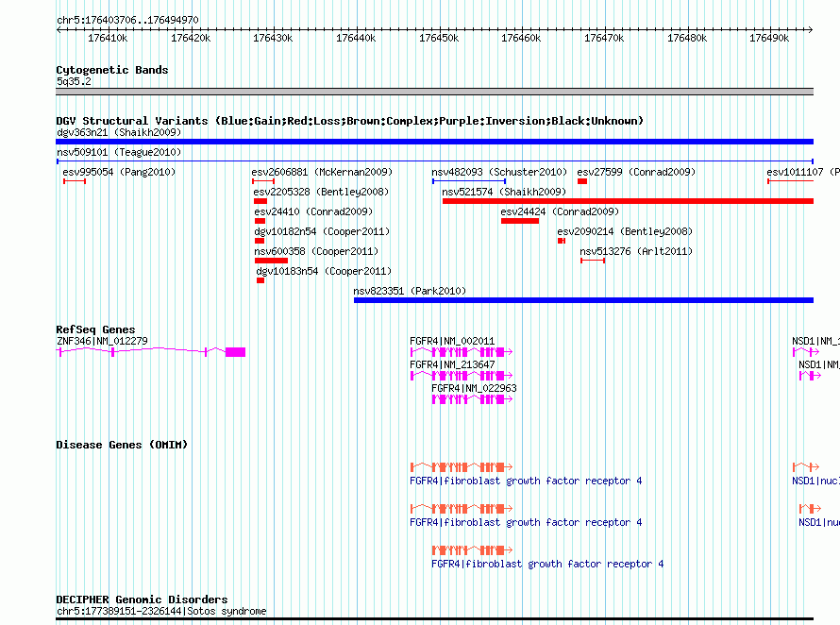Select DECIPHER Genomic Disorders track title
This screenshot has height=625, width=840.
pyautogui.click(x=142, y=600)
